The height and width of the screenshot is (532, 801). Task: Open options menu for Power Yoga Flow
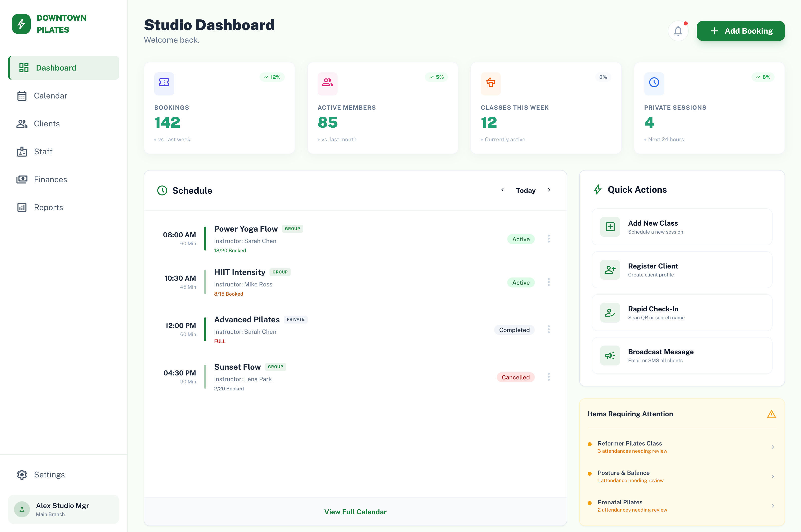[548, 239]
